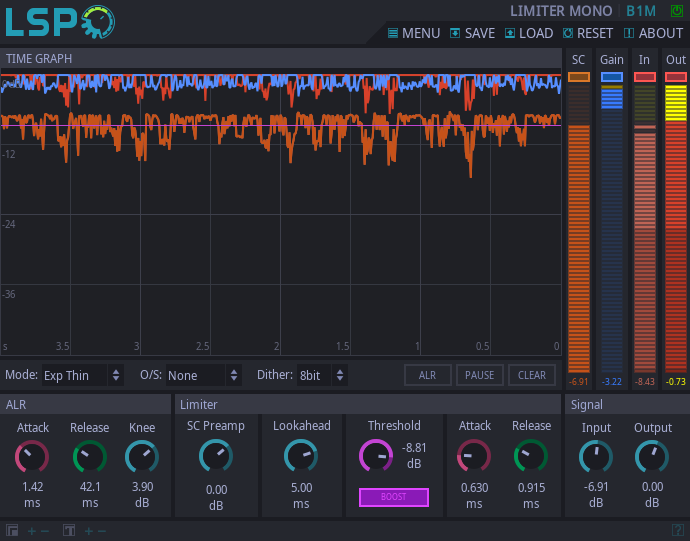The image size is (690, 541).
Task: Click the Out level meter bar
Action: 676,229
